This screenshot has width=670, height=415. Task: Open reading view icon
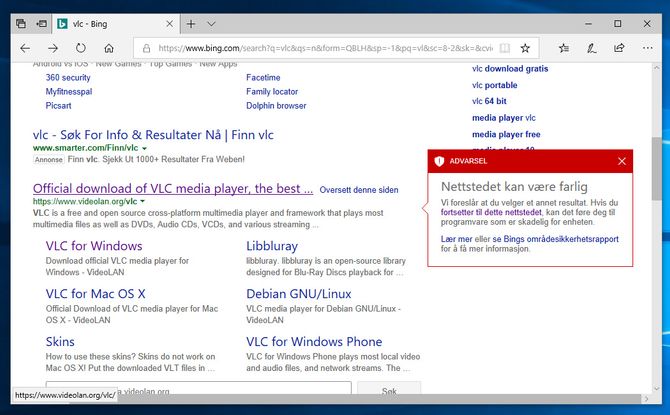505,48
